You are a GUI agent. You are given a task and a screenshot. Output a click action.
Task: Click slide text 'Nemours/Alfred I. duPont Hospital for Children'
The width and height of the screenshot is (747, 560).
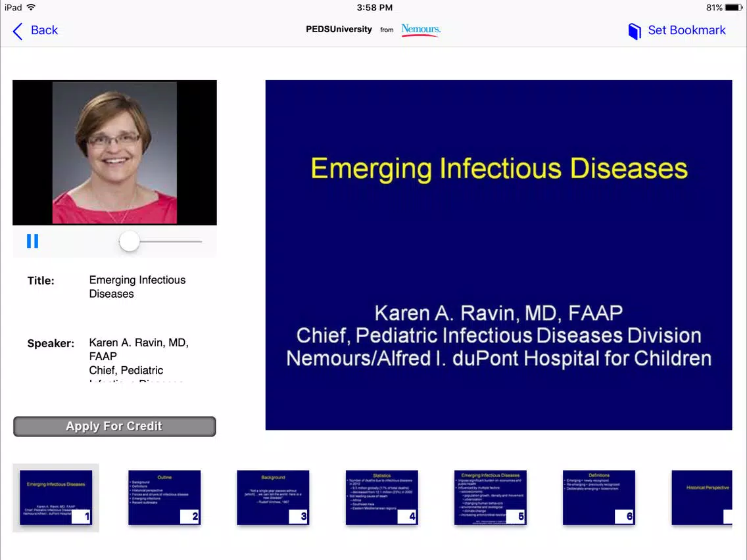tap(499, 359)
